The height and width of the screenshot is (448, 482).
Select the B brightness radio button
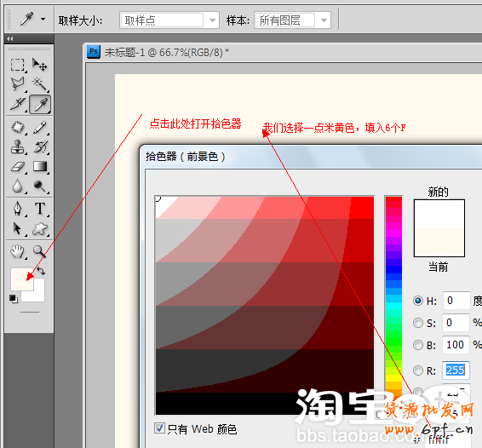418,345
